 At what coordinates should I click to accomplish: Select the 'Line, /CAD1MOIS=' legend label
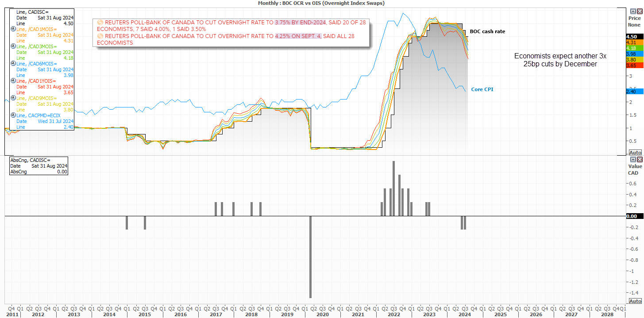[36, 29]
